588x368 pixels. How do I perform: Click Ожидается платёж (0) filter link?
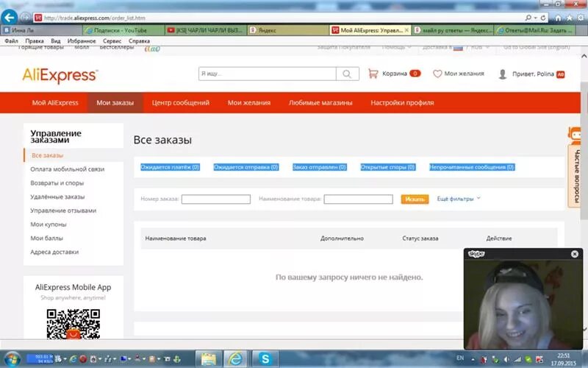point(170,167)
